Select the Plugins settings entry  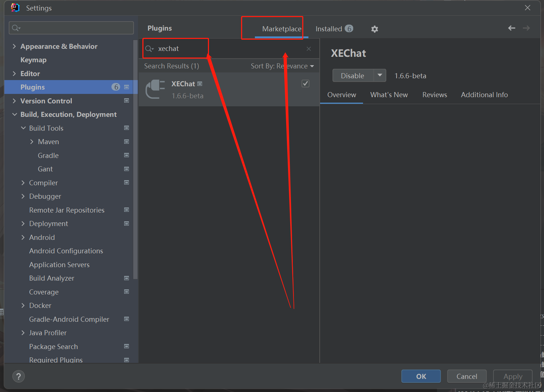point(71,87)
